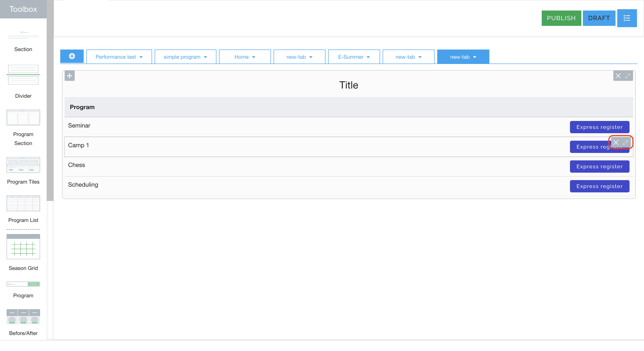644x351 pixels.
Task: Click the Before/After widget icon
Action: (23, 317)
